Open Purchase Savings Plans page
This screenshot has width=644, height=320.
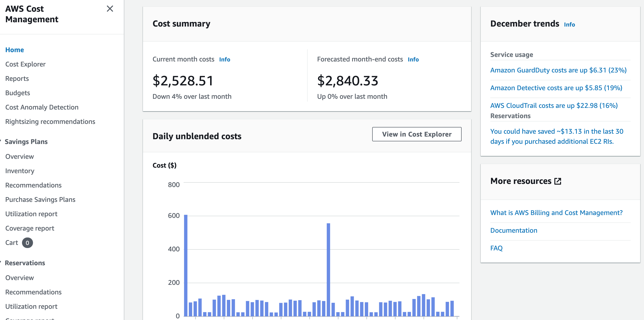pos(40,200)
